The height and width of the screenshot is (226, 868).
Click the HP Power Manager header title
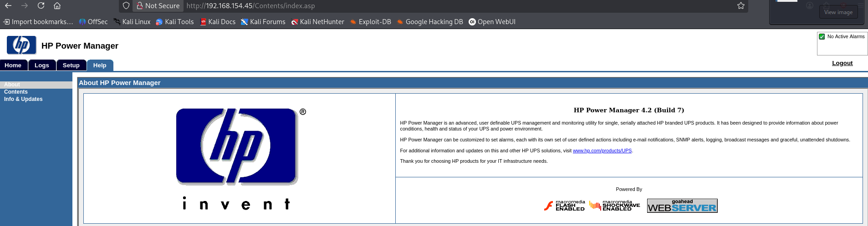80,46
